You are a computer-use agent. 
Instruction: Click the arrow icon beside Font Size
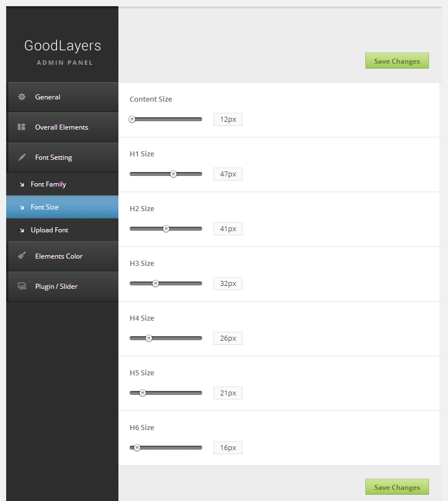pos(22,208)
